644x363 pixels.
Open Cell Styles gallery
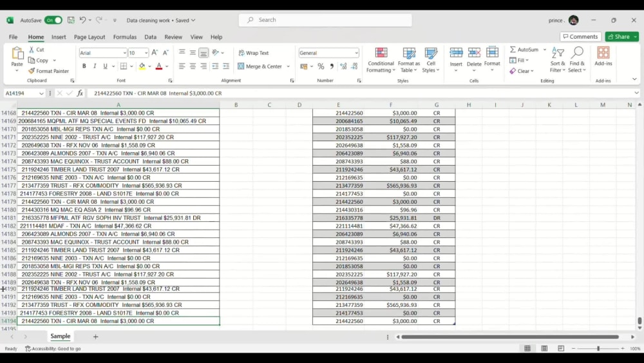[431, 60]
